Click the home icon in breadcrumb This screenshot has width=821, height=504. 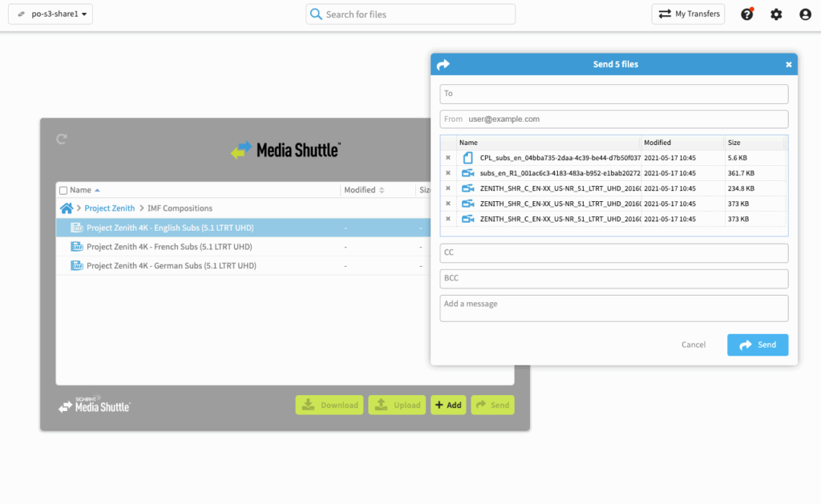(x=67, y=208)
